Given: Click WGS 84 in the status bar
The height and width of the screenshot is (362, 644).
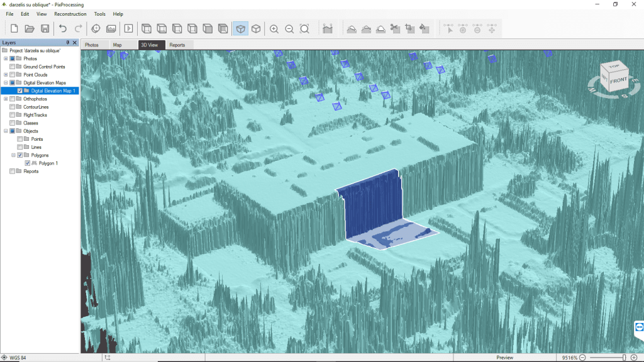Looking at the screenshot, I should pyautogui.click(x=17, y=356).
